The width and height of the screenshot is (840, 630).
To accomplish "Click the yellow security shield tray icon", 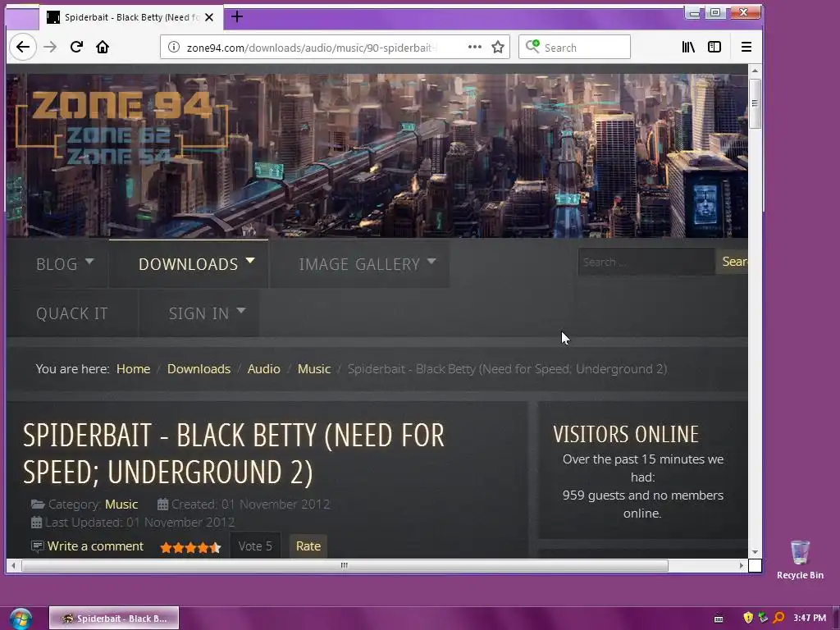I will 748,618.
